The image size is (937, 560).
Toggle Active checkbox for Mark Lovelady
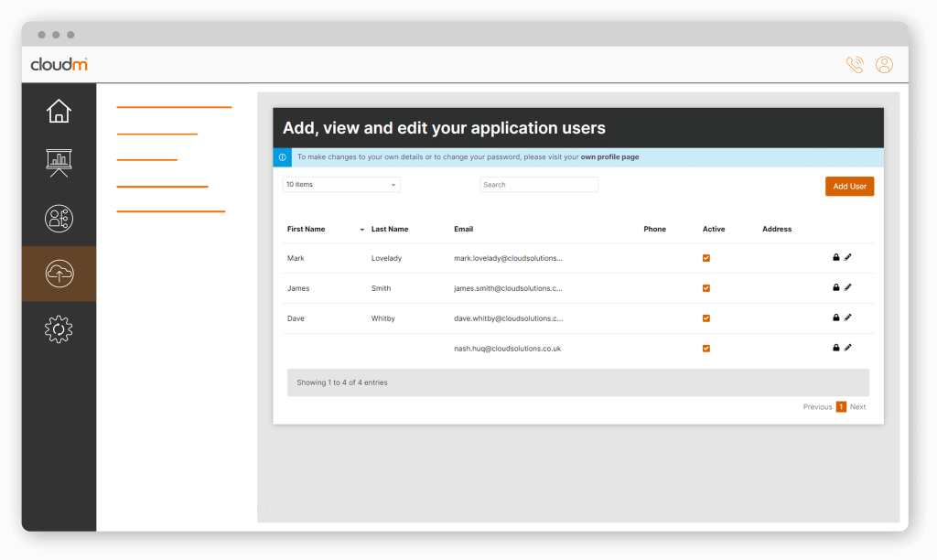click(x=705, y=258)
